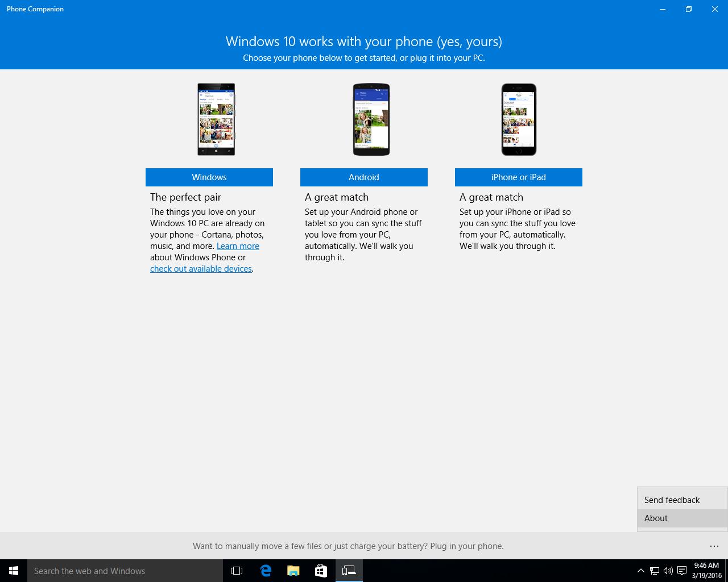Launch Microsoft Edge from the taskbar

click(265, 571)
